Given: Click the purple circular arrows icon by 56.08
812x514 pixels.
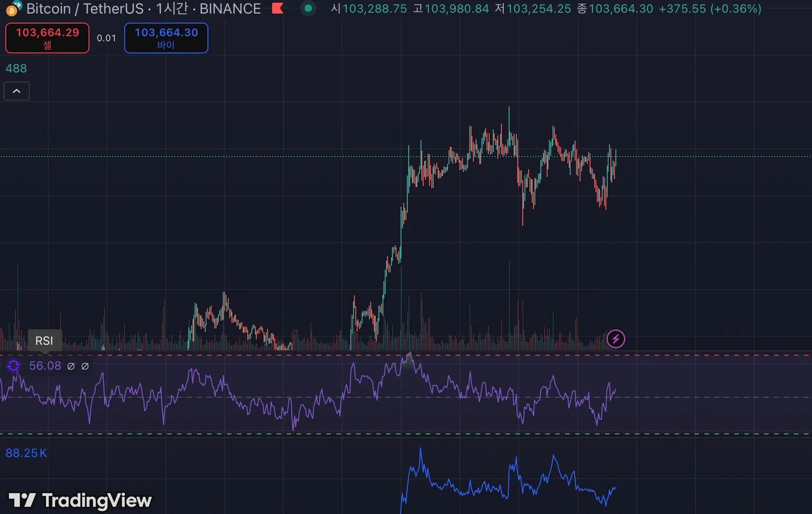Looking at the screenshot, I should click(x=13, y=366).
